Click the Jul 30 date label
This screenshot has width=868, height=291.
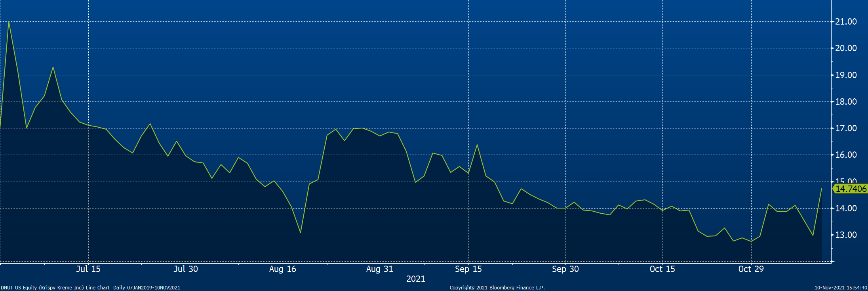tap(186, 269)
